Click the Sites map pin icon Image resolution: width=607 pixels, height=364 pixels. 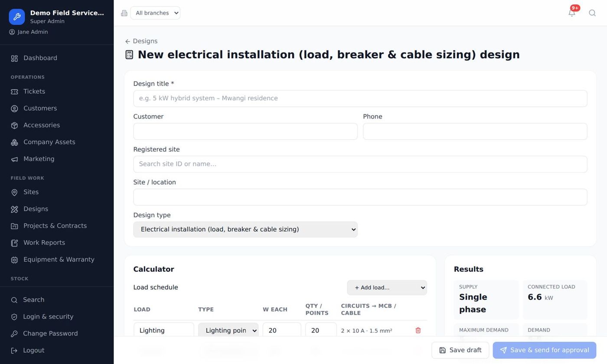click(x=14, y=192)
